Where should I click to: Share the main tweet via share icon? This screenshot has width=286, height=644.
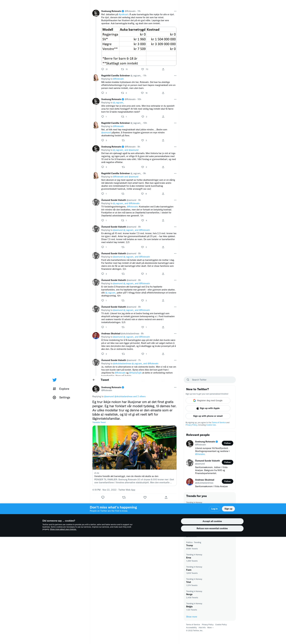(x=166, y=497)
